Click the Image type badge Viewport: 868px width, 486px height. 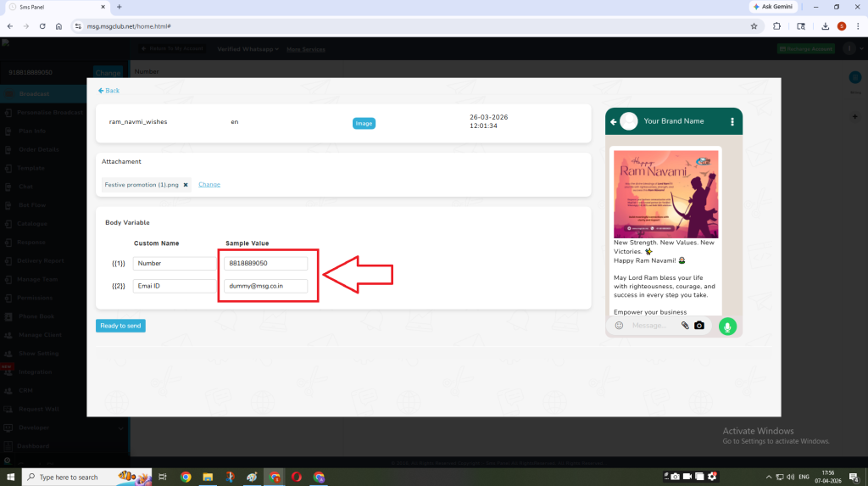[x=364, y=123]
